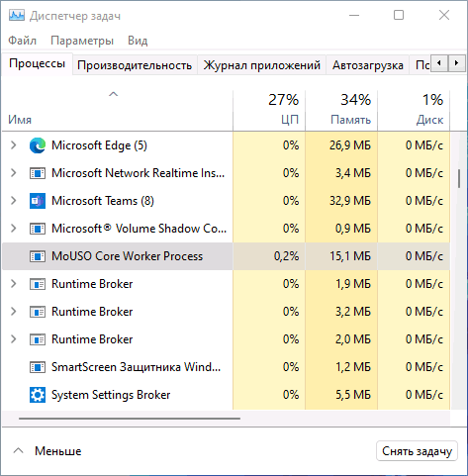Expand the Volume Shadow Copy process row
Screen dimensions: 468x476
point(14,229)
